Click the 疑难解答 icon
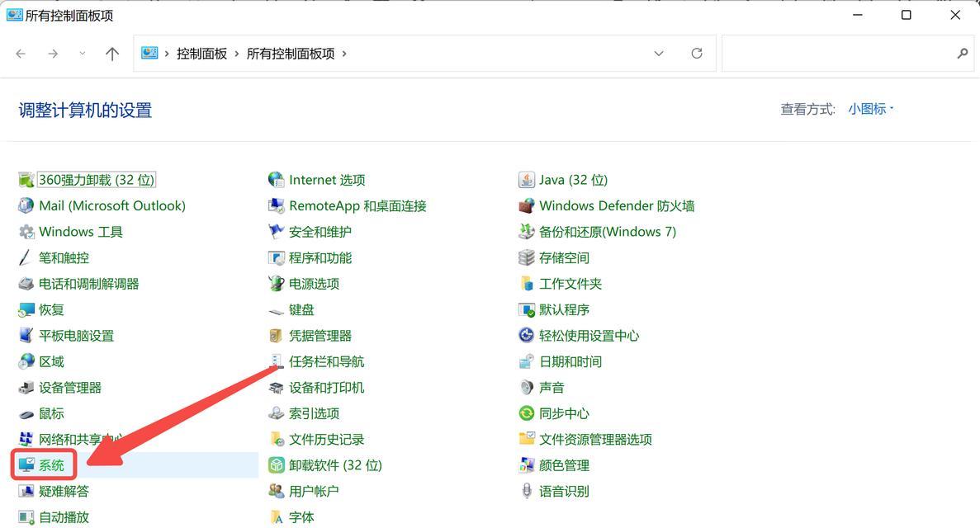 [26, 491]
